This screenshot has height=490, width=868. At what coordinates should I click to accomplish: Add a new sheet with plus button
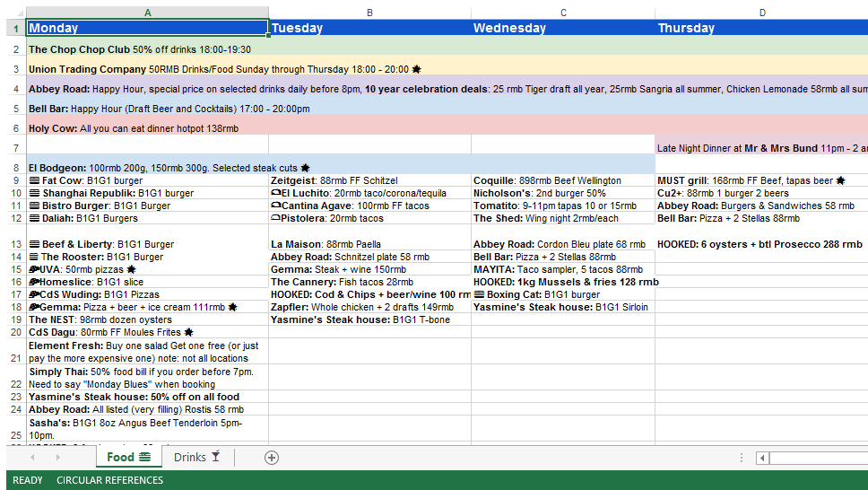[x=271, y=458]
